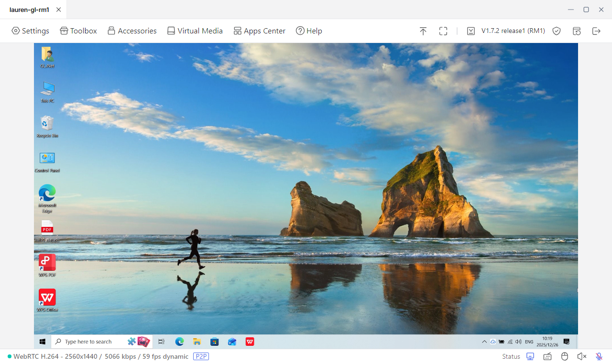
Task: Click the shield security icon
Action: pyautogui.click(x=557, y=31)
